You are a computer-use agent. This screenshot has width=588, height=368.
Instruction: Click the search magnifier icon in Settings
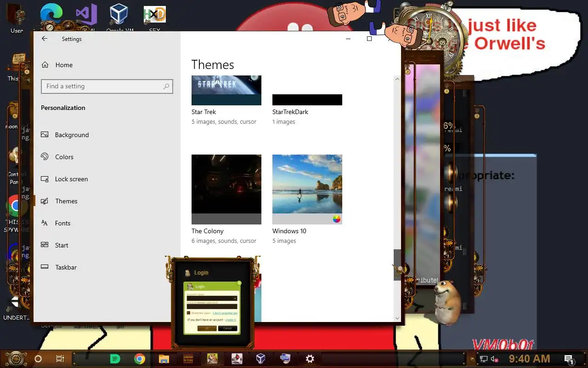(x=166, y=86)
